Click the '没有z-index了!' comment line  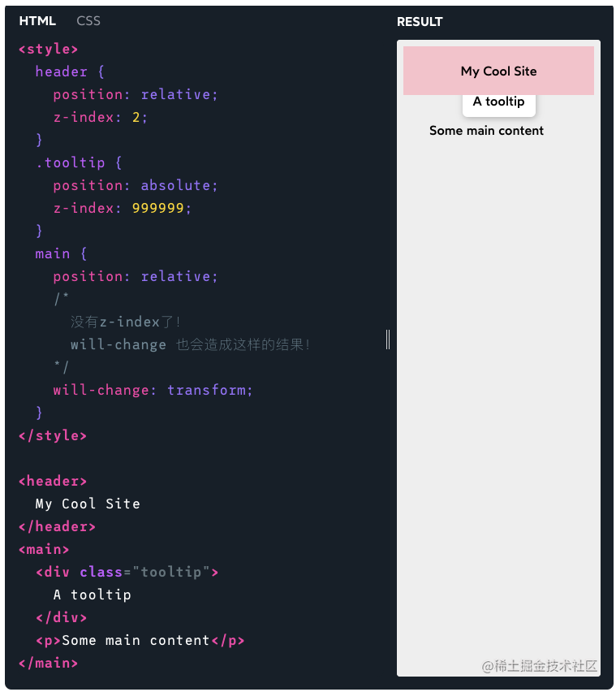[x=126, y=322]
